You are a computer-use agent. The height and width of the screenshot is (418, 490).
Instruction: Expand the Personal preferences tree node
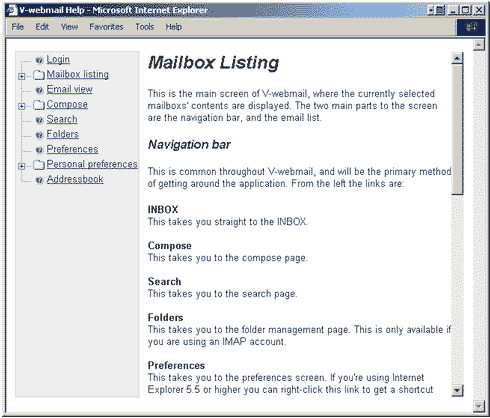coord(22,166)
